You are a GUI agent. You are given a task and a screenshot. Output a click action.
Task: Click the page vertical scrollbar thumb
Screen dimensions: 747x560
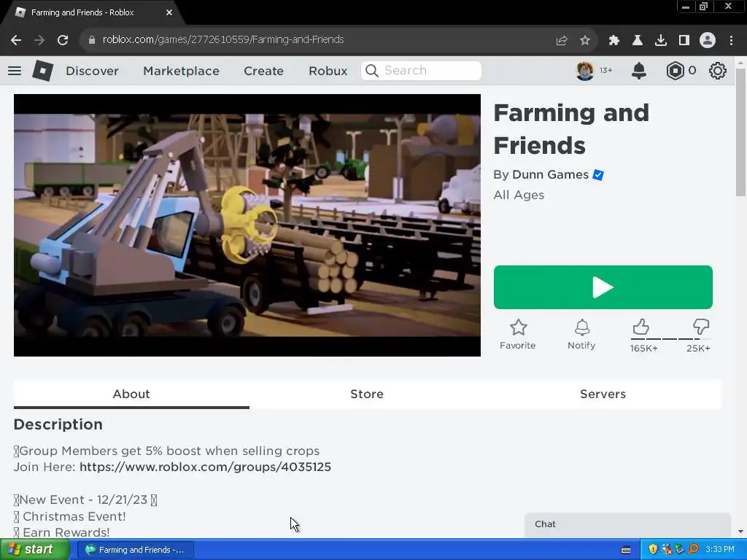click(x=740, y=132)
